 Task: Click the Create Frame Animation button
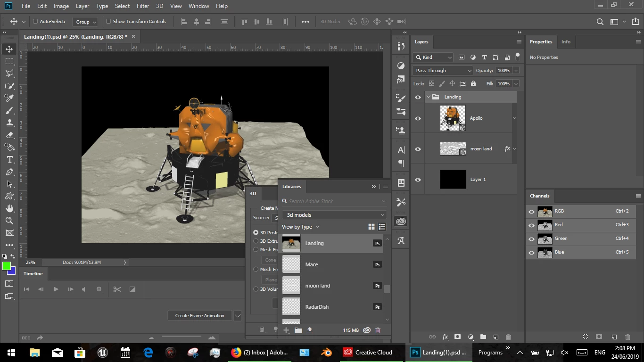click(199, 316)
